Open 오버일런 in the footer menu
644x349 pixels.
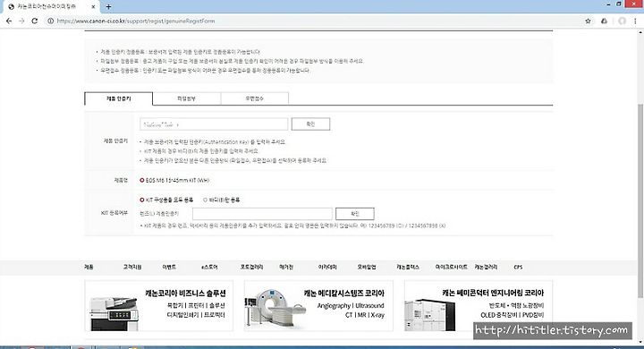click(367, 268)
